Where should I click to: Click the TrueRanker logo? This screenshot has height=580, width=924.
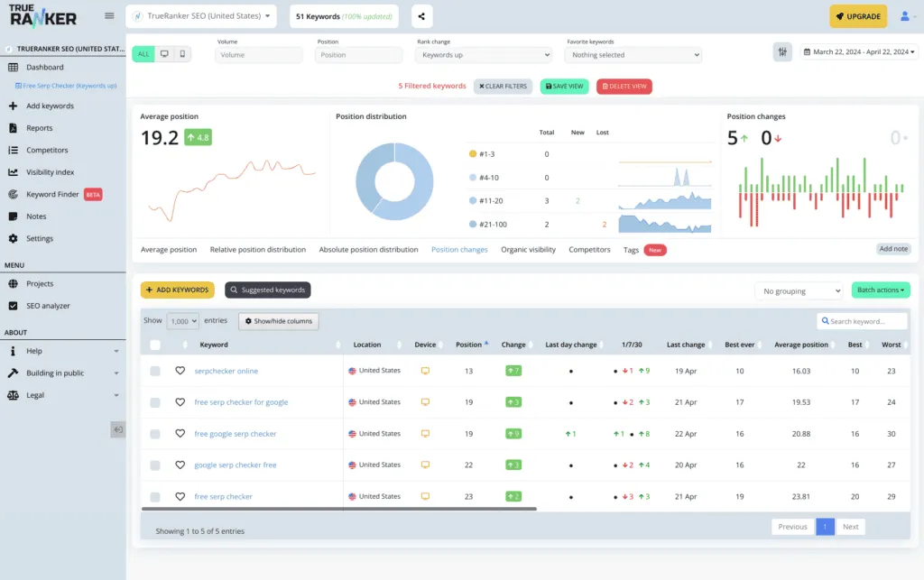pos(43,16)
